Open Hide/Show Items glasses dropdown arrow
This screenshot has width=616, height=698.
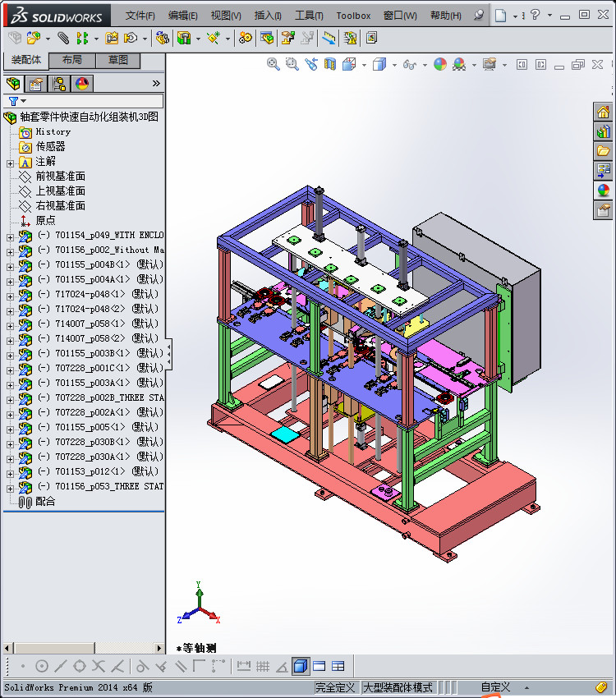425,65
